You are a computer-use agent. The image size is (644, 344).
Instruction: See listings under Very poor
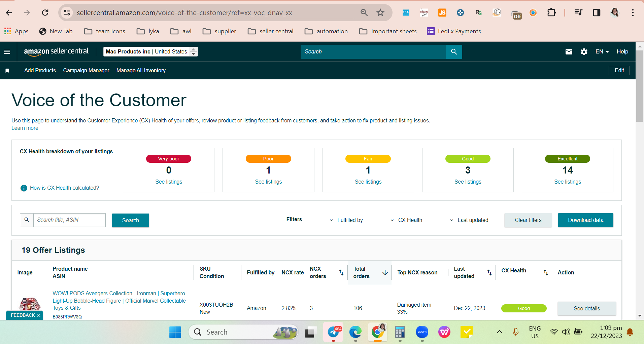[169, 182]
